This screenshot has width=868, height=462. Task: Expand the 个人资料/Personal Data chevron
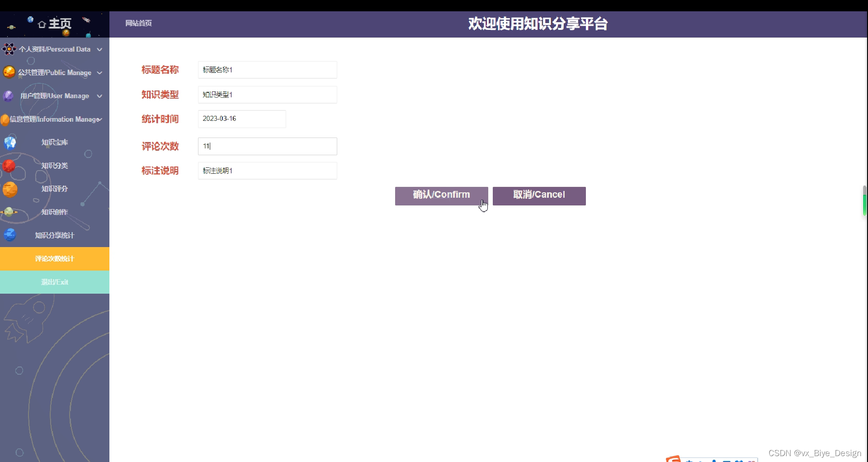coord(99,49)
